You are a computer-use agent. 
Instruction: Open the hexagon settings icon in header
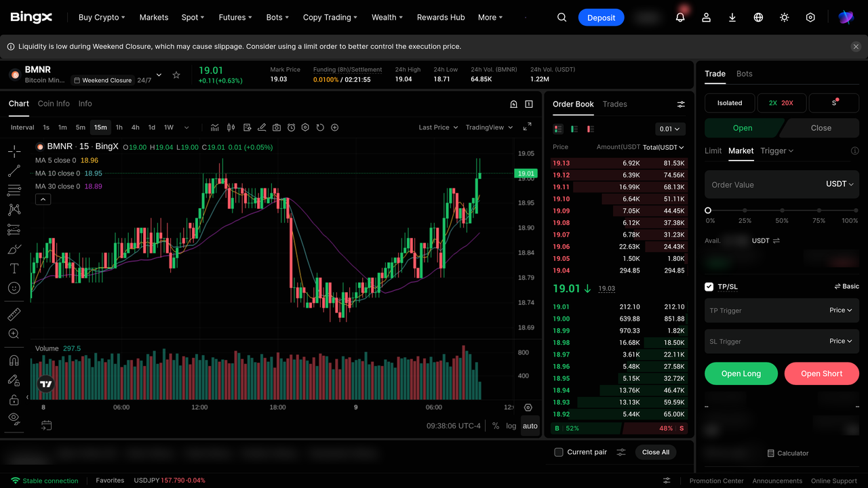810,18
